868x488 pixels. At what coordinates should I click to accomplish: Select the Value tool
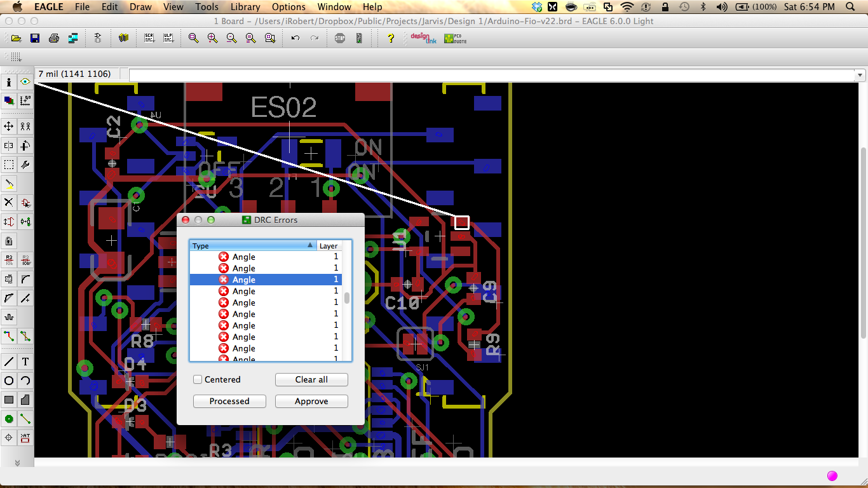[25, 260]
